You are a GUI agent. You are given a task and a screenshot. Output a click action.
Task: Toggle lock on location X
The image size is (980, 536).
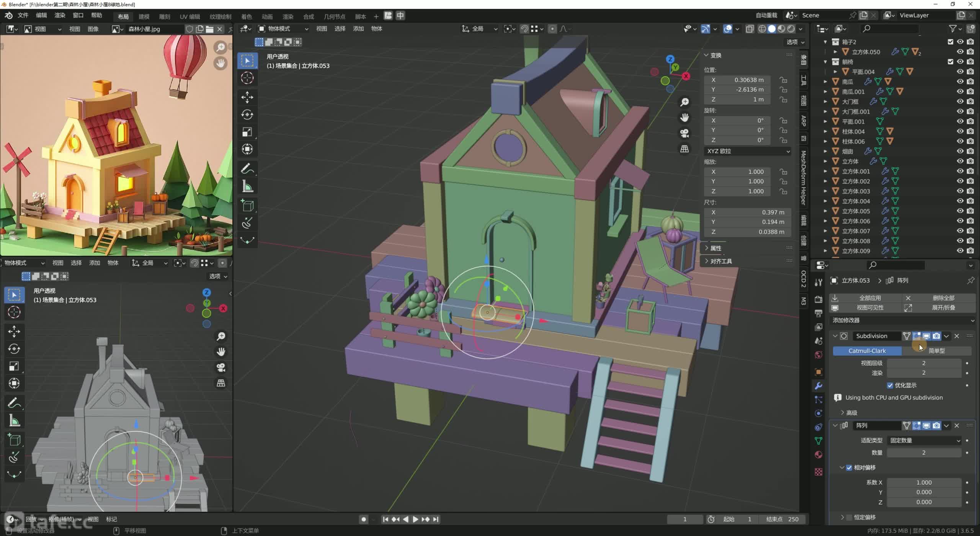pyautogui.click(x=784, y=80)
